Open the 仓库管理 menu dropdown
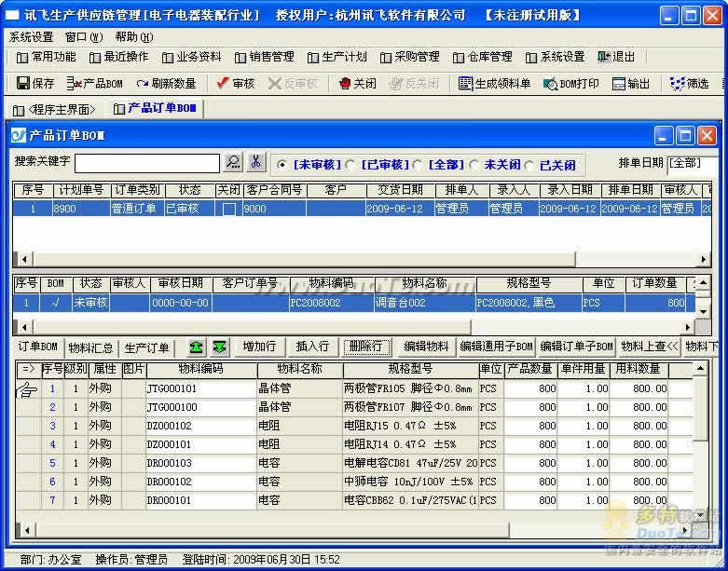The image size is (728, 571). pos(483,57)
